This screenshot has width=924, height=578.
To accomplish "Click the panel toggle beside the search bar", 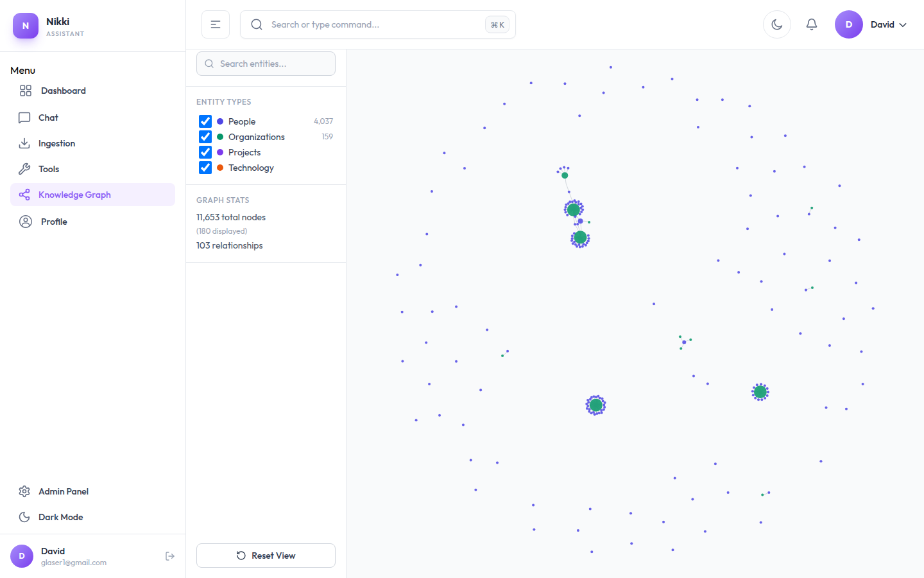I will 215,24.
